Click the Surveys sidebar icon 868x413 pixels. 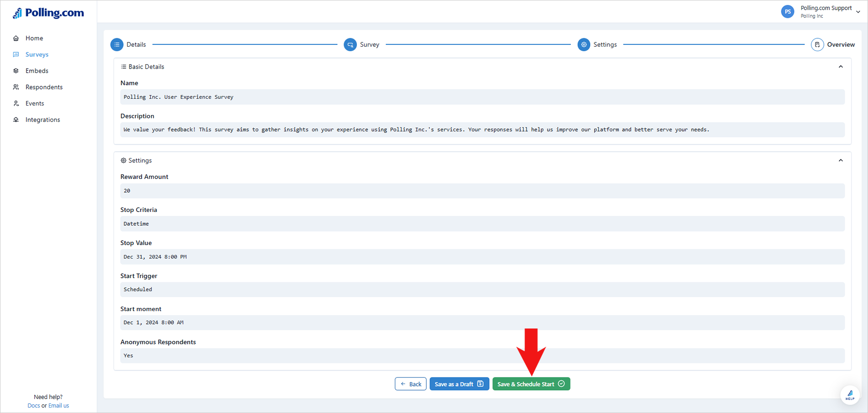16,54
